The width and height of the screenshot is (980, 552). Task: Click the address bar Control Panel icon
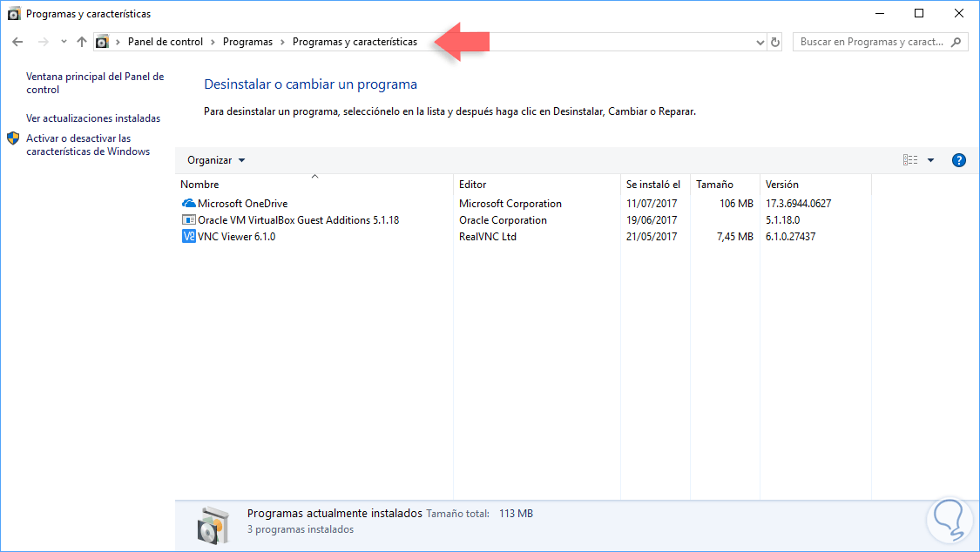point(102,42)
